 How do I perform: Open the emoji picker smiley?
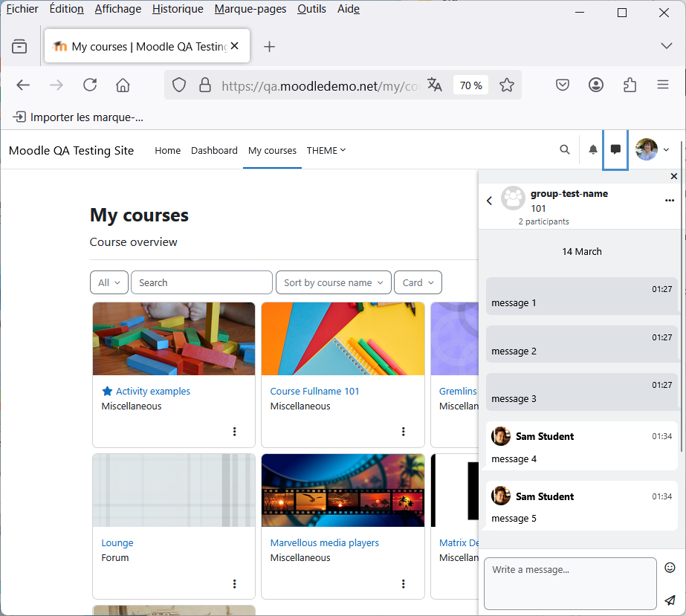coord(670,568)
